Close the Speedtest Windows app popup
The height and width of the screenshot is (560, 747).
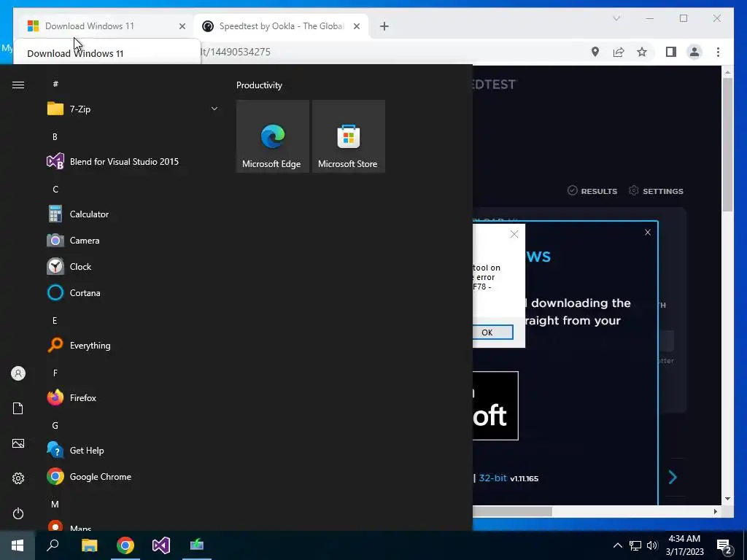(648, 233)
